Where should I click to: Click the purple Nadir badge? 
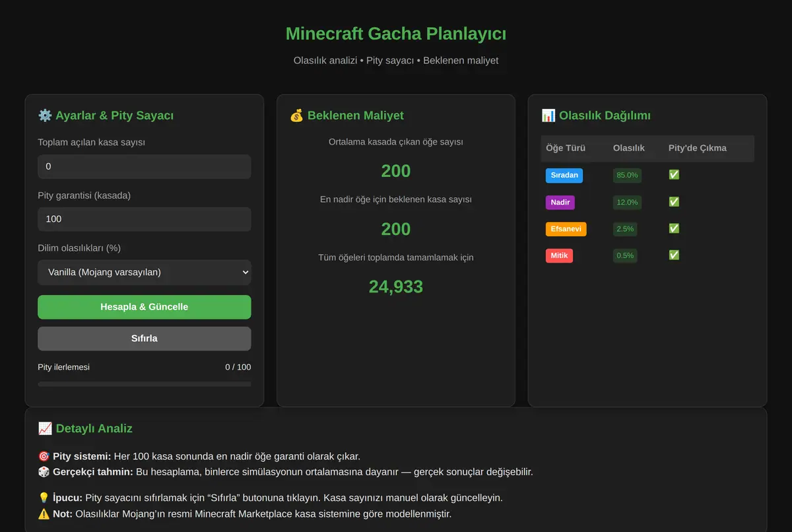(x=560, y=202)
